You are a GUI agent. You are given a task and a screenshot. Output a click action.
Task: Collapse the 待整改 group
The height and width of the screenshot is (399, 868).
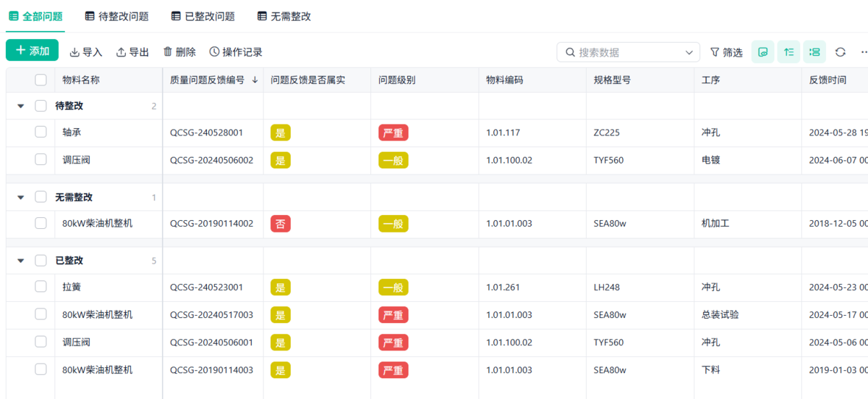pos(21,106)
